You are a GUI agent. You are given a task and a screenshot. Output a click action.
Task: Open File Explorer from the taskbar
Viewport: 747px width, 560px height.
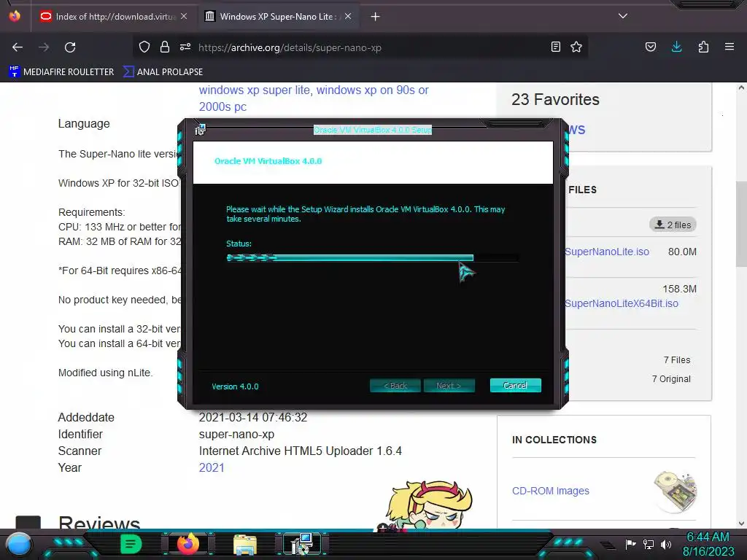(245, 545)
